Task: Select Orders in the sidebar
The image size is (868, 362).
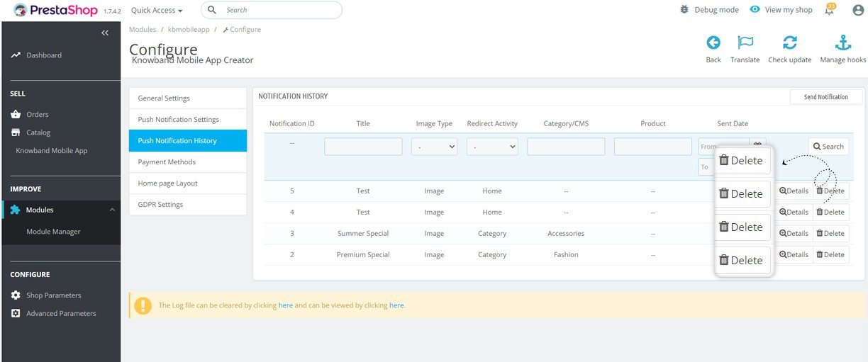Action: (x=37, y=114)
